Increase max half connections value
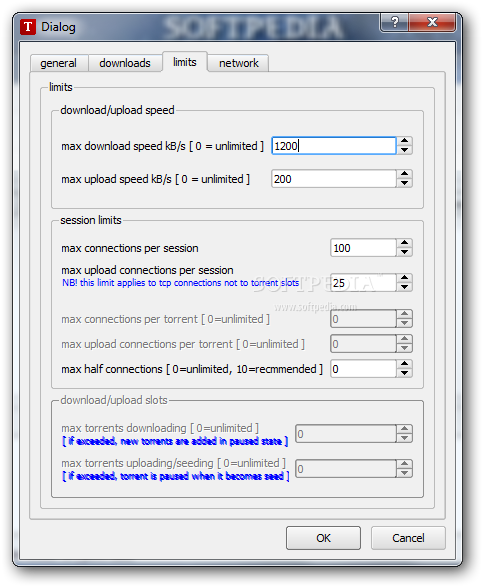Image resolution: width=483 pixels, height=587 pixels. coord(404,365)
